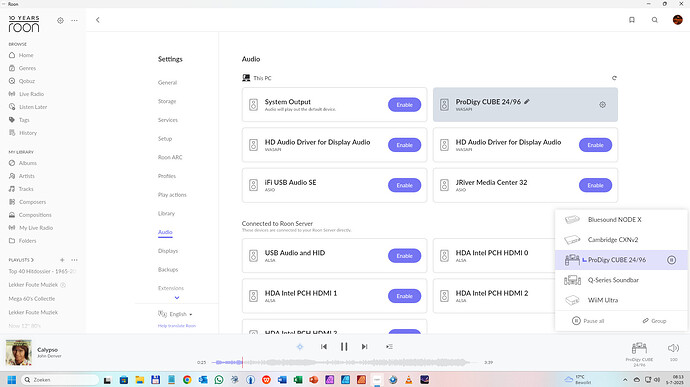Open the ProDigy CUBE device settings gear
This screenshot has width=690, height=387.
[602, 105]
